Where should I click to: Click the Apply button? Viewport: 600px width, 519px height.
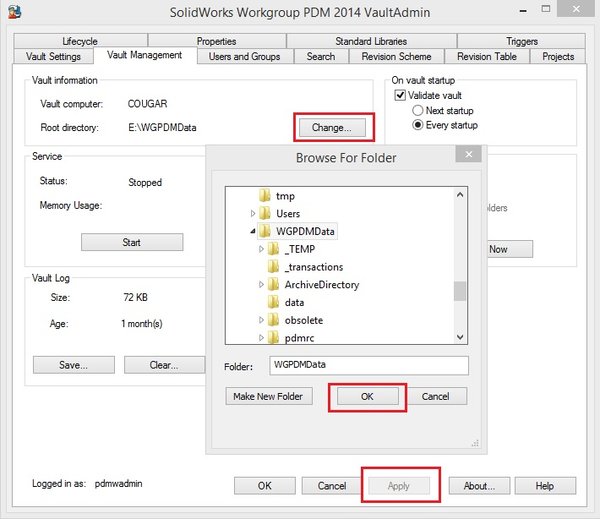coord(399,486)
